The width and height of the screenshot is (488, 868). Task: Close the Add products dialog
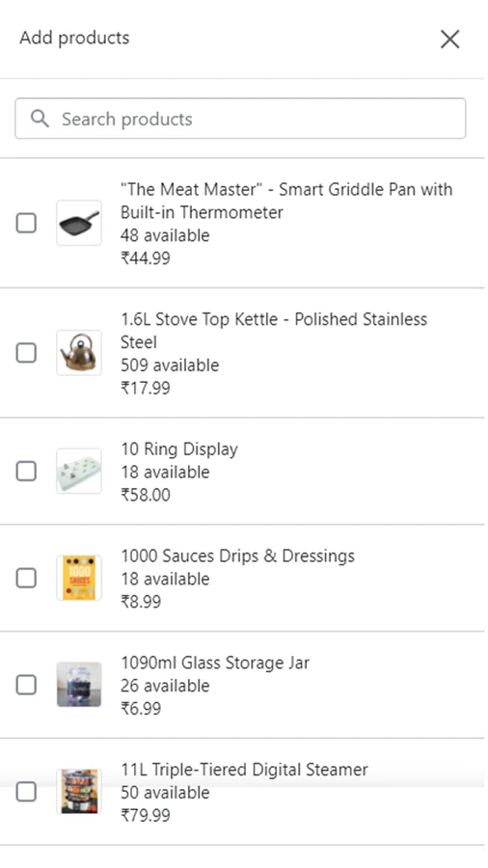pos(449,40)
